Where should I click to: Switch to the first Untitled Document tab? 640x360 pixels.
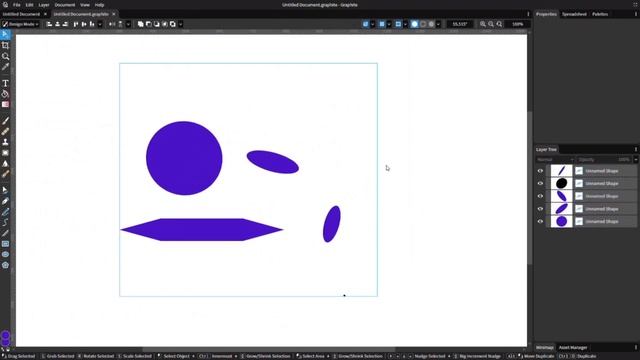tap(21, 14)
